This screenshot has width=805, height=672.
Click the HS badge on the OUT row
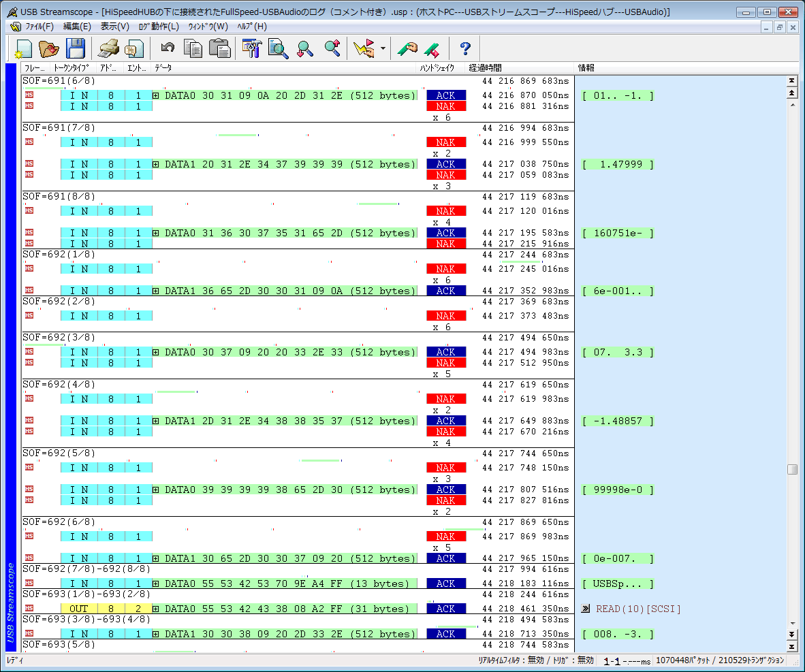(29, 609)
